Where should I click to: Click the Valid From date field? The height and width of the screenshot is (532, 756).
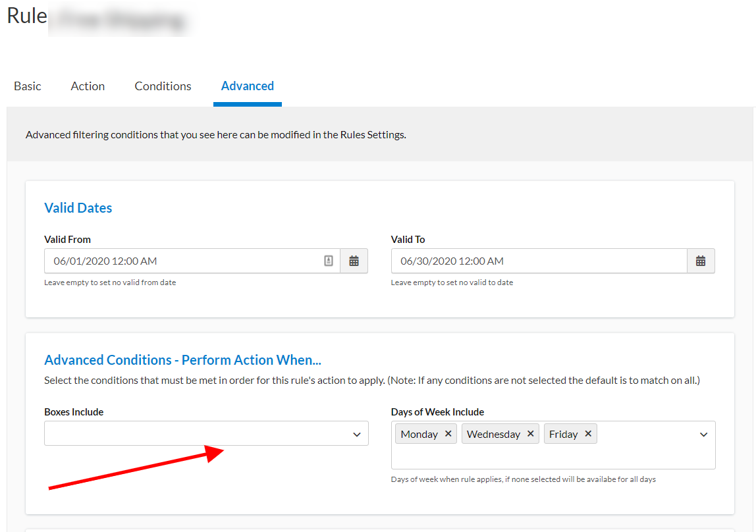184,261
